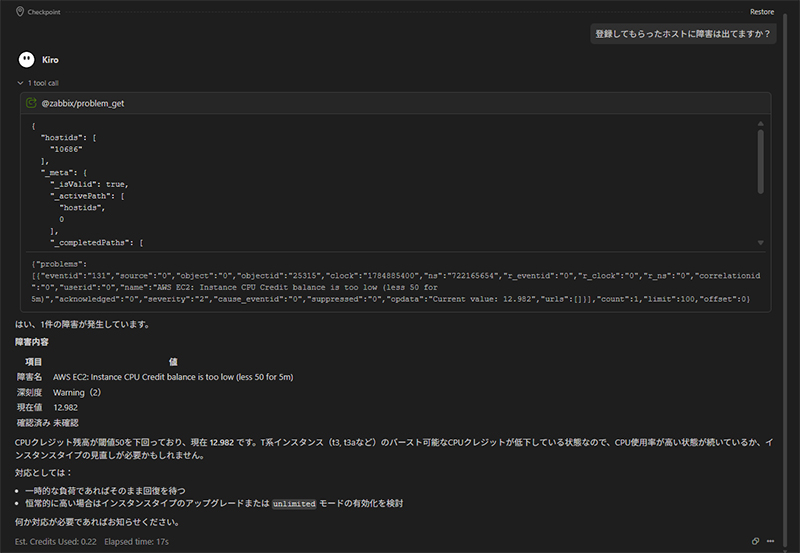This screenshot has width=800, height=553.
Task: Open the three-dot more options menu
Action: (770, 541)
